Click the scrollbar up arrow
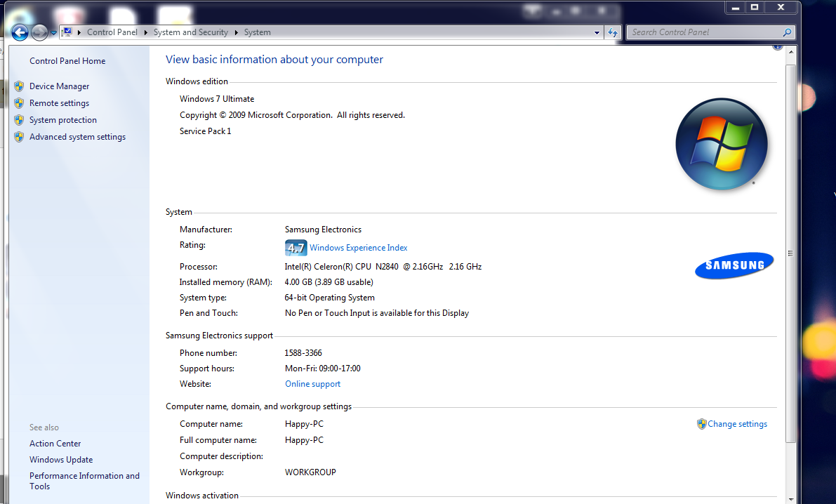 point(790,53)
